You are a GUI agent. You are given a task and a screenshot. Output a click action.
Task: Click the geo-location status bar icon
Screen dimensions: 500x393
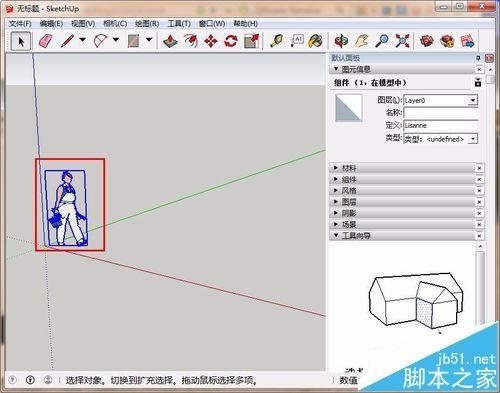(12, 380)
